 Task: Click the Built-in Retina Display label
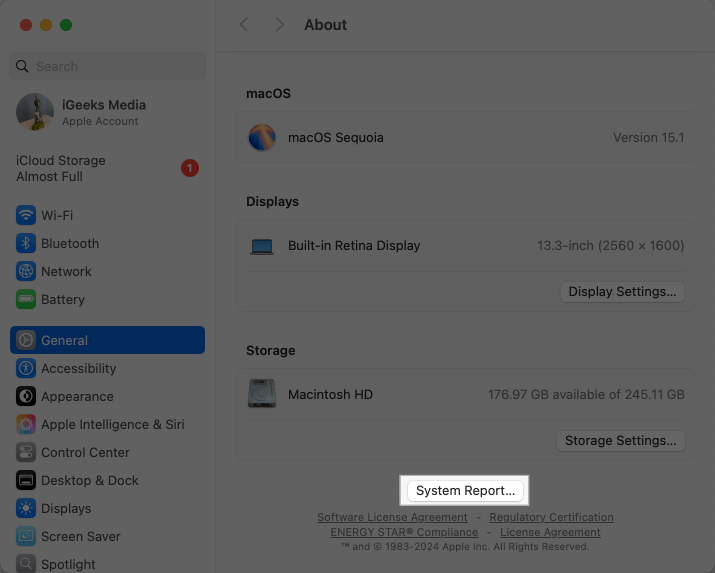pos(354,246)
